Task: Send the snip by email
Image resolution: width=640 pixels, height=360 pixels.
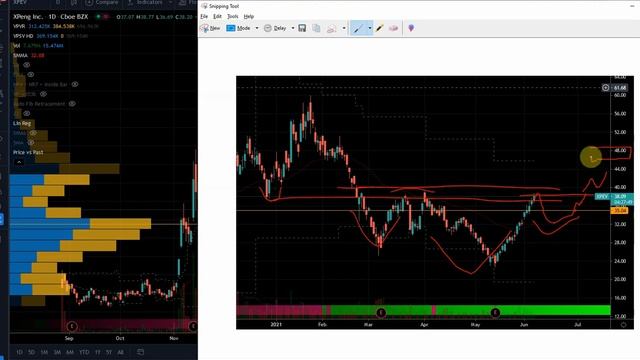Action: point(332,28)
